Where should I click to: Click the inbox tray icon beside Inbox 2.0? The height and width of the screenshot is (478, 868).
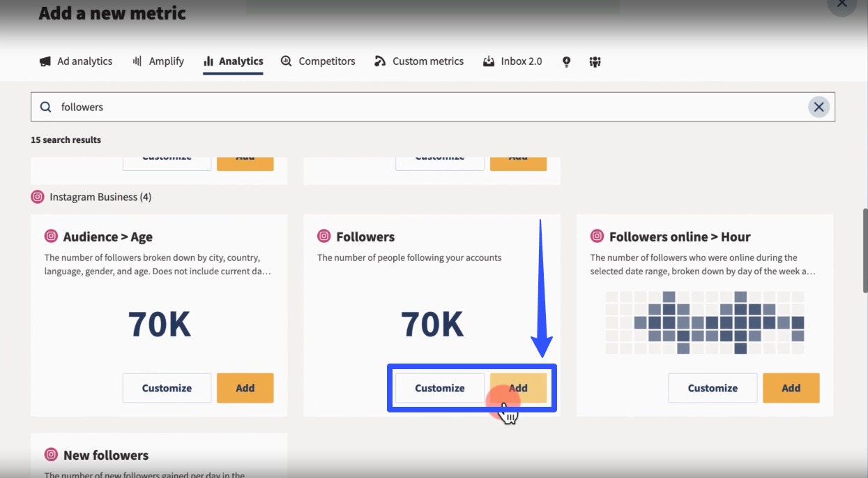(489, 61)
